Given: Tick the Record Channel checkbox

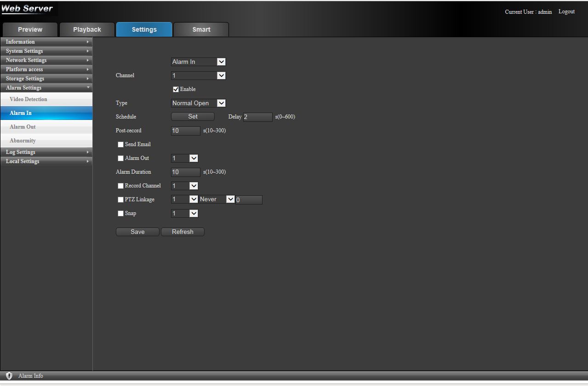Looking at the screenshot, I should tap(121, 186).
